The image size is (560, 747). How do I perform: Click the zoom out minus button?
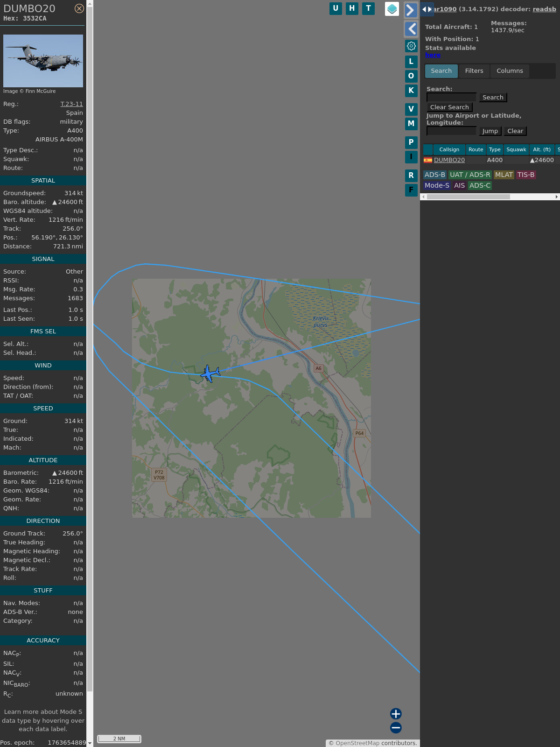click(x=396, y=727)
